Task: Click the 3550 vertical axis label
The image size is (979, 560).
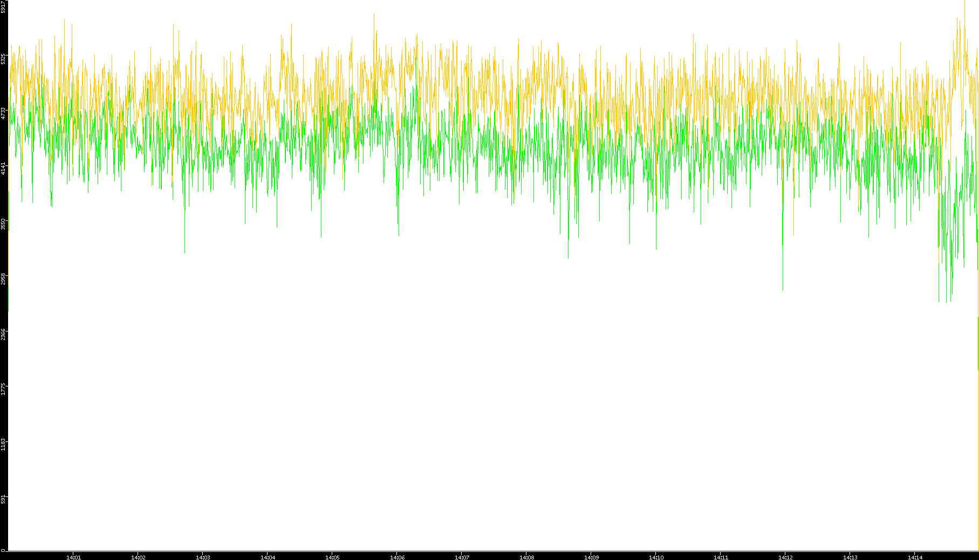Action: pos(3,224)
